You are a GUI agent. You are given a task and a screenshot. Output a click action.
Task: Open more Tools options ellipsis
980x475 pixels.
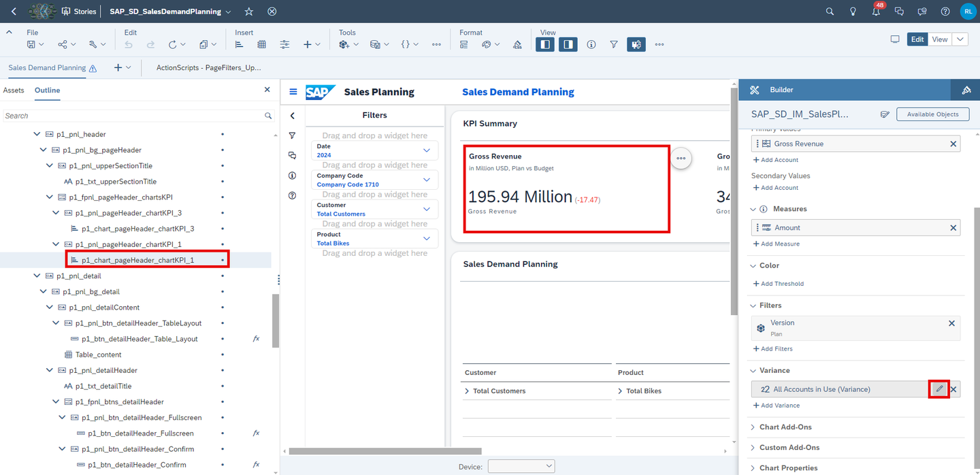click(436, 44)
